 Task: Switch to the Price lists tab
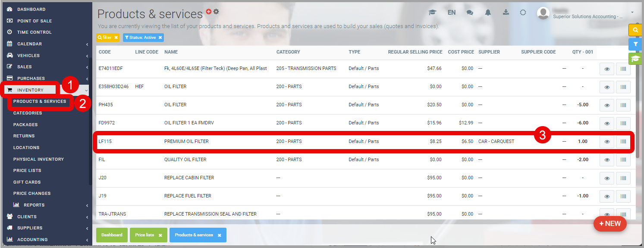click(x=145, y=235)
